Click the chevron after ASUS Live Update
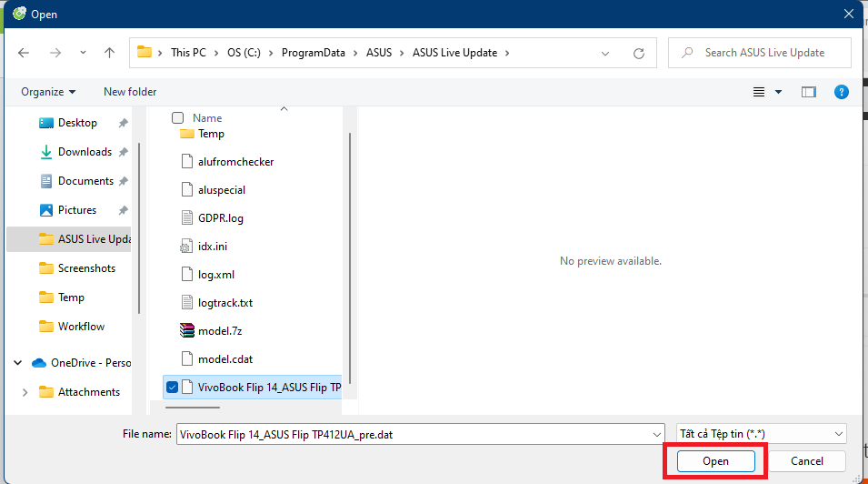This screenshot has width=868, height=484. (x=507, y=54)
